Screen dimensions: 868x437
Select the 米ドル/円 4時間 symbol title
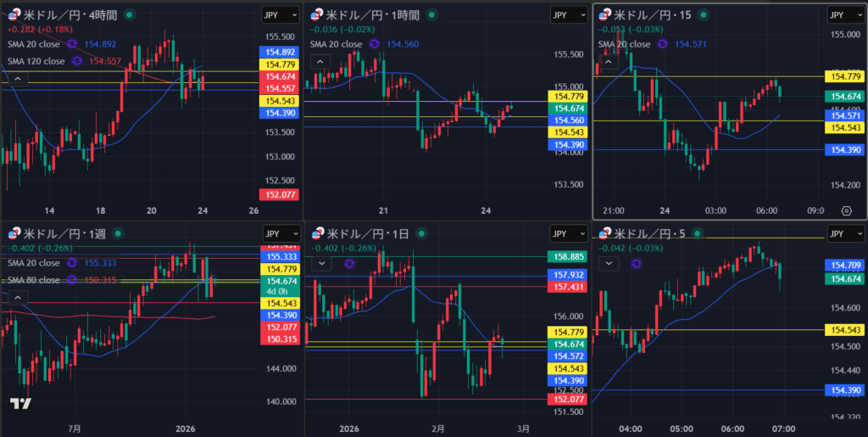click(70, 14)
